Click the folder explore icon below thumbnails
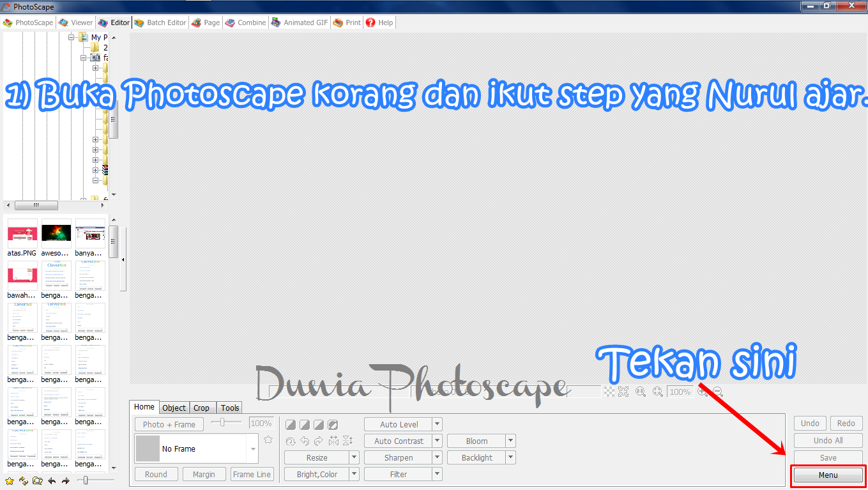868x490 pixels. (38, 480)
